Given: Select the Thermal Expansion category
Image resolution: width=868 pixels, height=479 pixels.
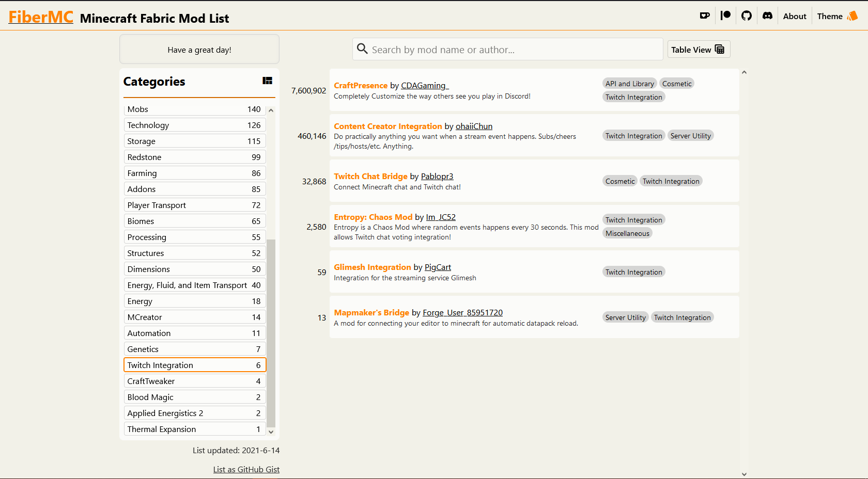Looking at the screenshot, I should (x=195, y=429).
